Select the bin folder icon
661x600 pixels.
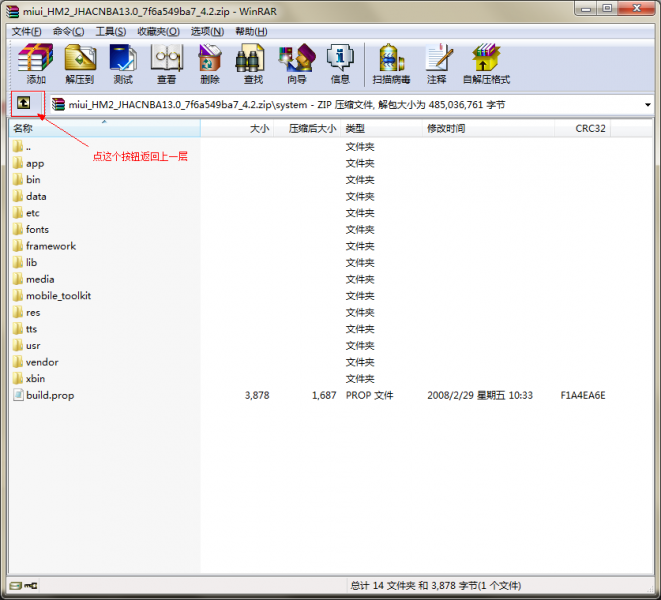coord(18,180)
